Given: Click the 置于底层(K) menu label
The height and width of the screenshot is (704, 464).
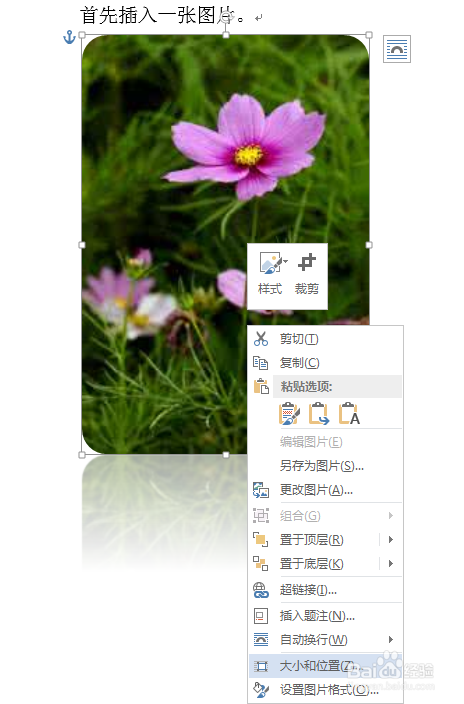Looking at the screenshot, I should coord(312,563).
